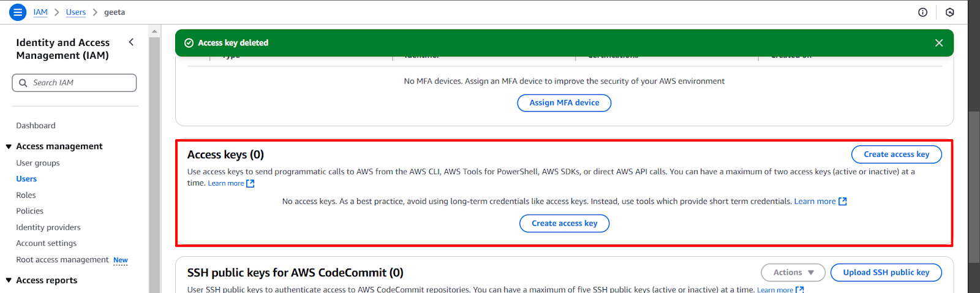Click the page vertical scrollbar thumb
The width and height of the screenshot is (980, 293).
point(974,187)
